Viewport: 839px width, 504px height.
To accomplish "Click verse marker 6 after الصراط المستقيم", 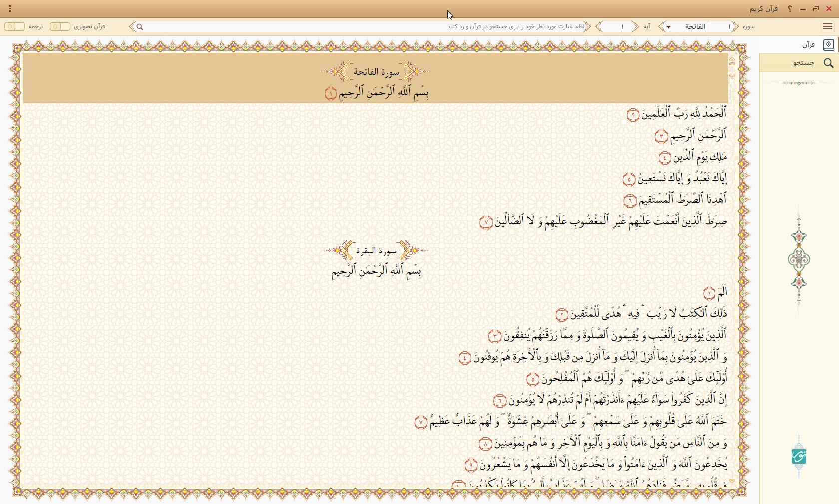I will point(630,201).
